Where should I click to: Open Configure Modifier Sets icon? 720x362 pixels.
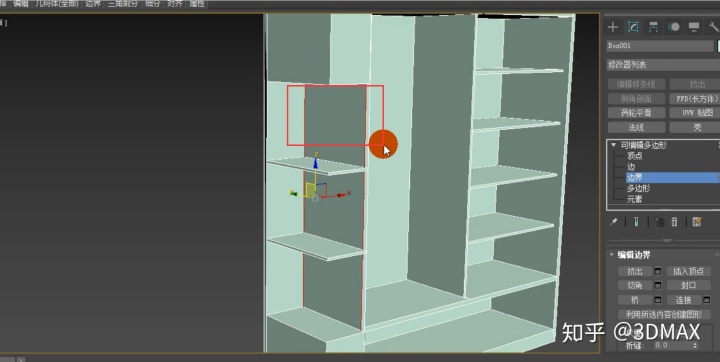pyautogui.click(x=697, y=222)
